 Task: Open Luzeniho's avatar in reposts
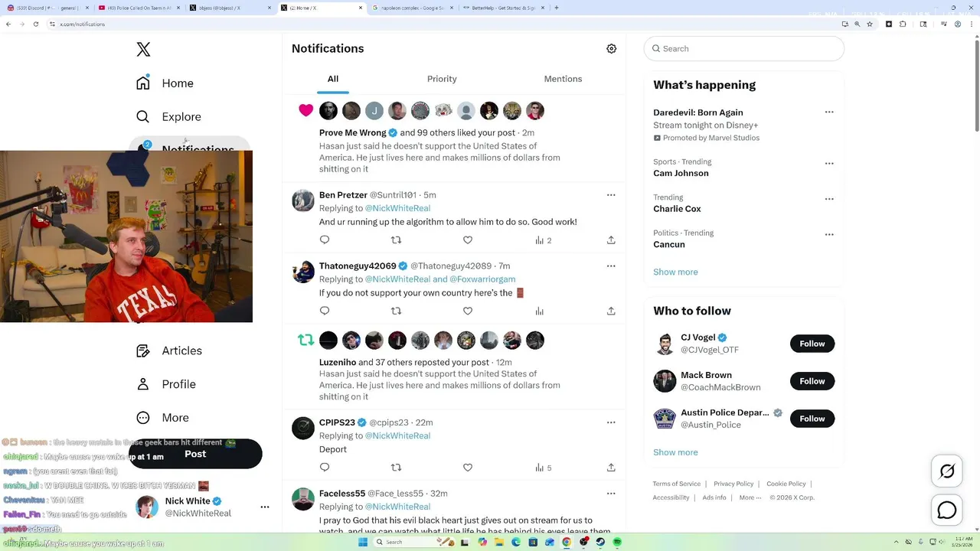coord(328,341)
